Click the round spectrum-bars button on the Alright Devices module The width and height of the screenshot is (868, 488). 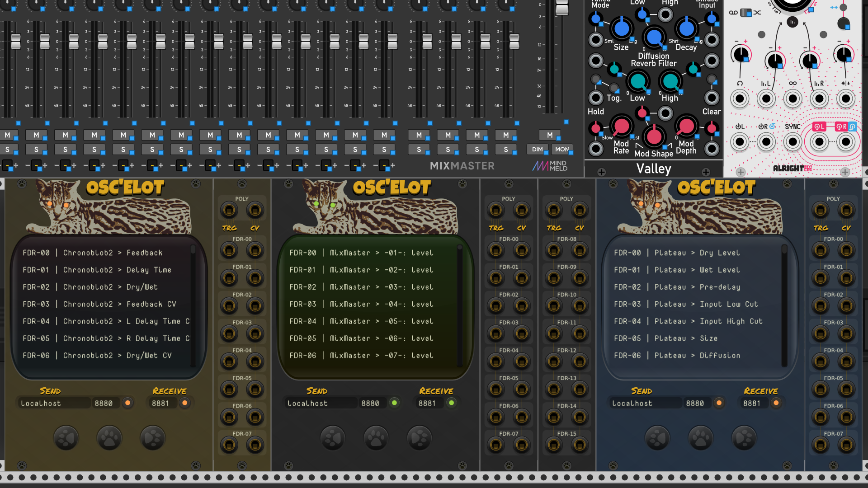point(792,22)
